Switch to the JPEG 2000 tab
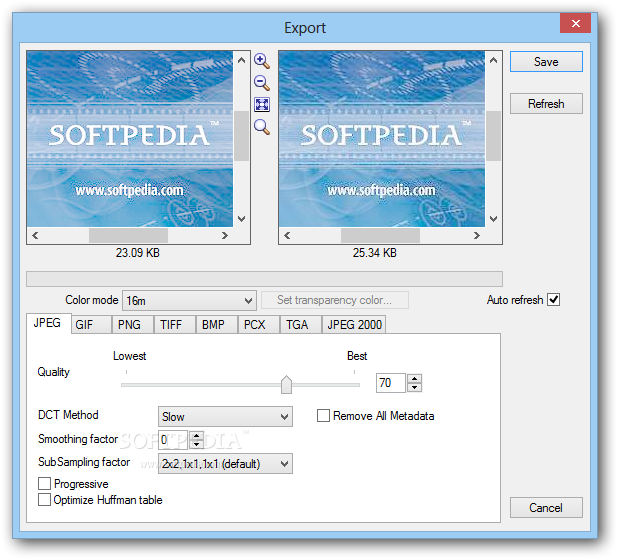 tap(354, 324)
